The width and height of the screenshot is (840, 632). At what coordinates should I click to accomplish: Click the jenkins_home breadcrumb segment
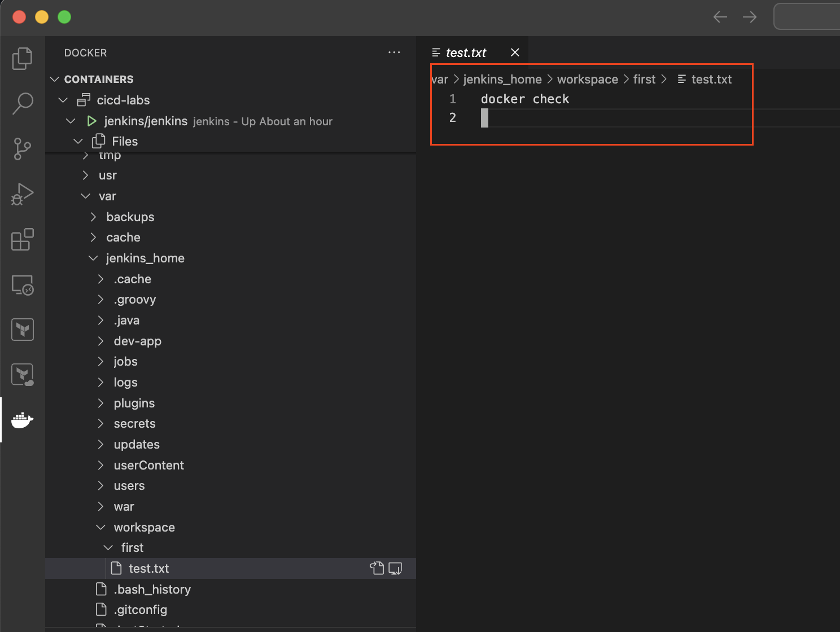tap(502, 80)
